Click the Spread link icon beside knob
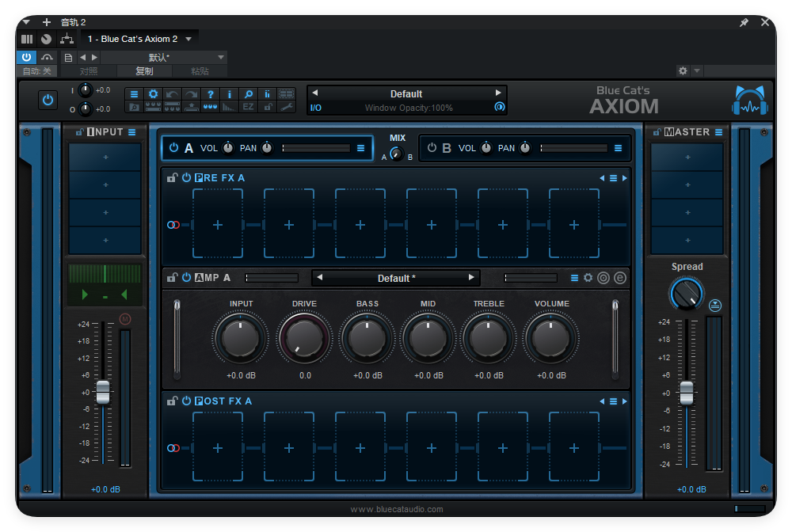 click(714, 305)
